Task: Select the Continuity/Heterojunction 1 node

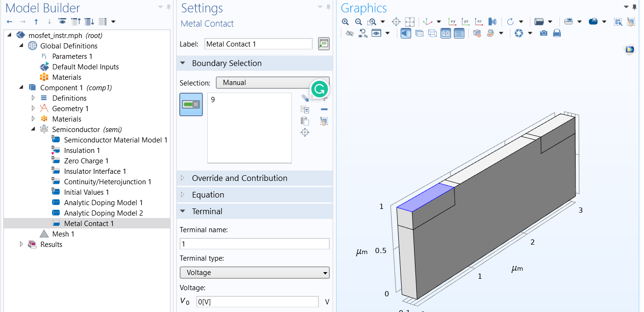Action: (x=107, y=181)
